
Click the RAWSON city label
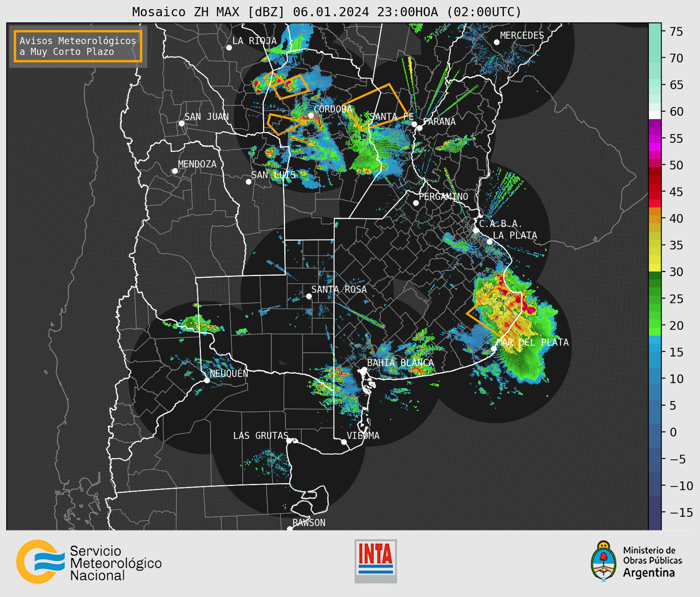309,523
